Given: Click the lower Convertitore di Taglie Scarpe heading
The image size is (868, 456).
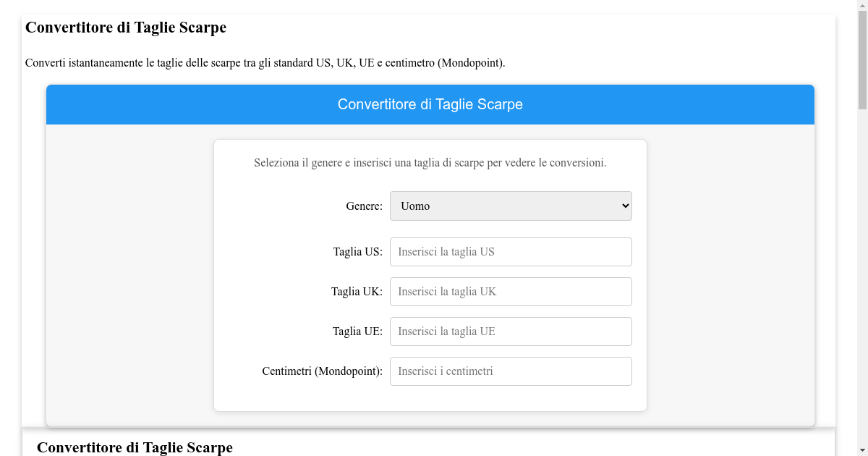Looking at the screenshot, I should point(135,447).
